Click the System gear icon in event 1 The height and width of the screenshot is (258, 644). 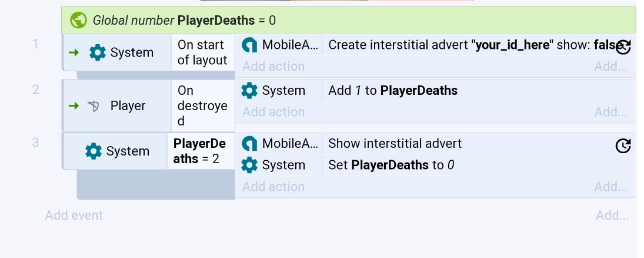point(98,52)
